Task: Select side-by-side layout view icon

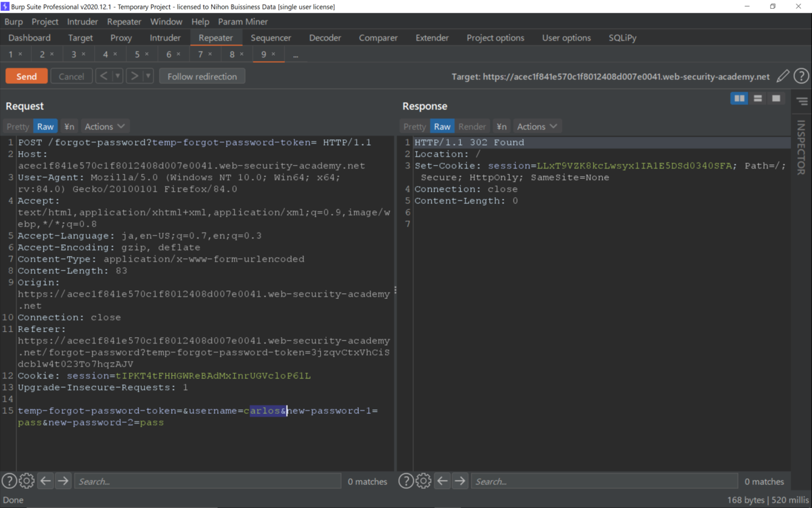Action: [740, 99]
